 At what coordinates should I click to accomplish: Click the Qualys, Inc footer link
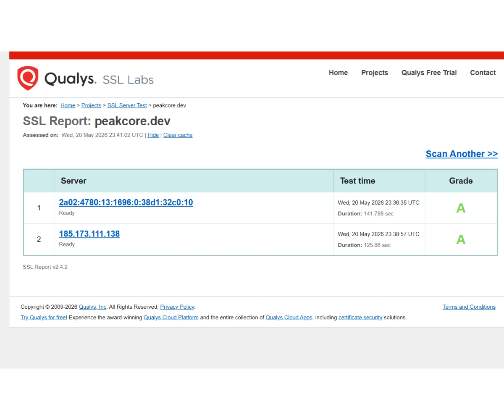click(x=93, y=307)
